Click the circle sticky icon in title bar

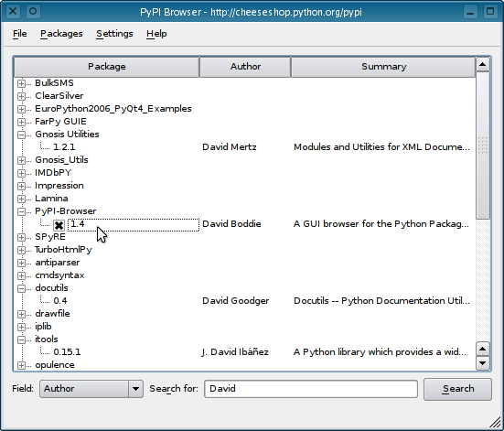click(x=33, y=12)
